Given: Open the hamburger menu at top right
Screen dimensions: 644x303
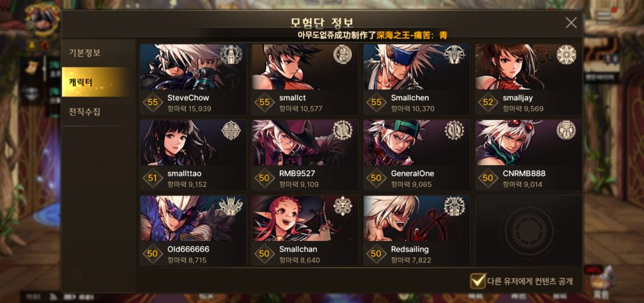Looking at the screenshot, I should pos(605,17).
